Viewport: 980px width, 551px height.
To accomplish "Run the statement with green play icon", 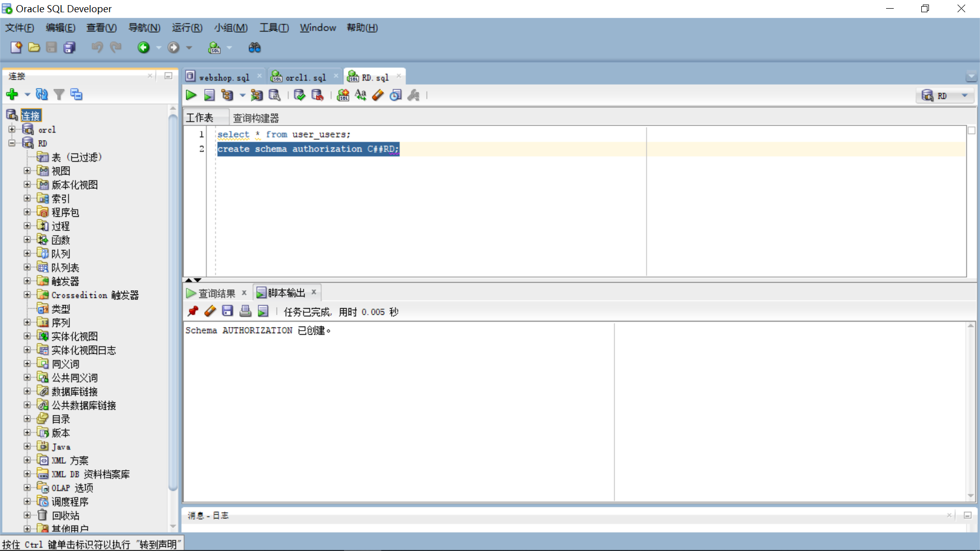I will pyautogui.click(x=191, y=95).
